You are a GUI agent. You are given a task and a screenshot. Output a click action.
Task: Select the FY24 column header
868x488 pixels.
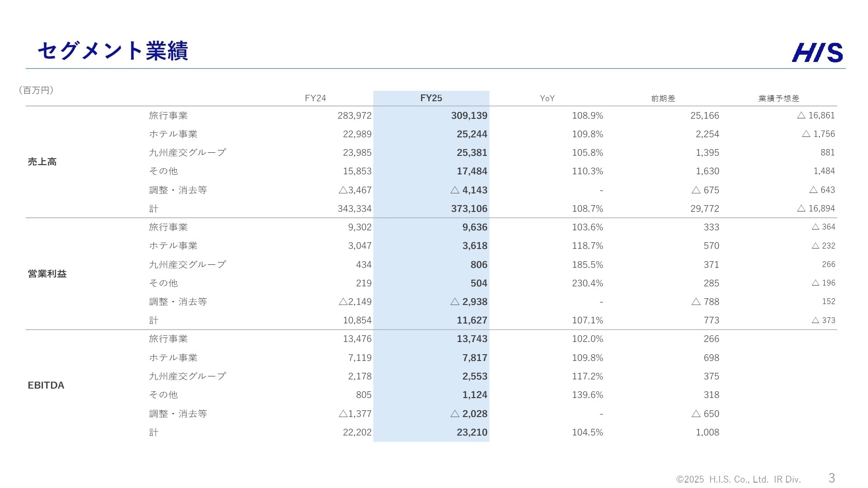click(x=315, y=98)
